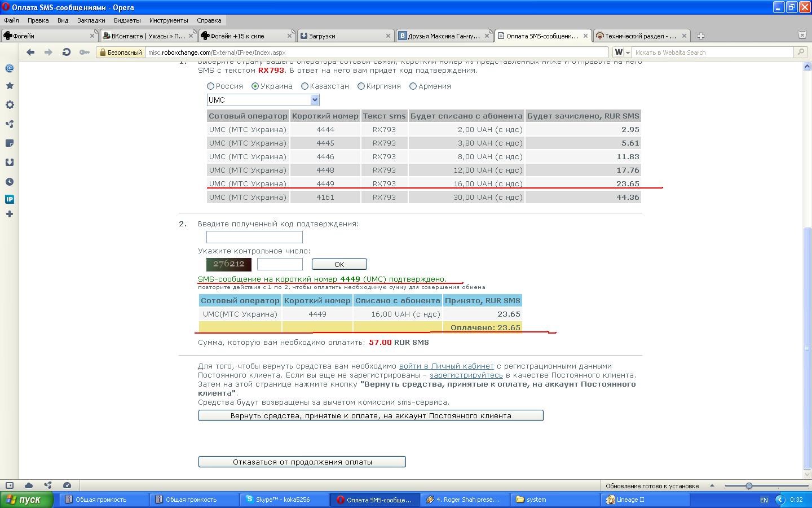Open the Виджеты menu
This screenshot has height=508, width=812.
point(127,20)
